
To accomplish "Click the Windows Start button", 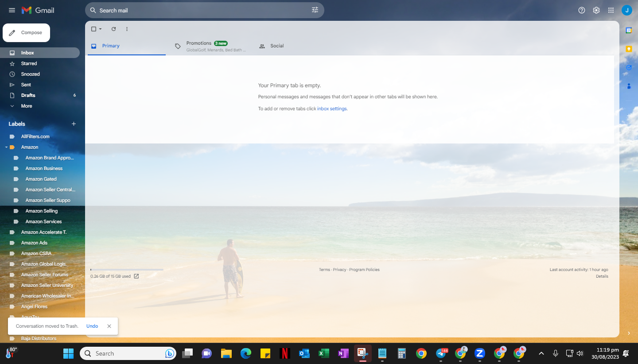I will click(68, 353).
